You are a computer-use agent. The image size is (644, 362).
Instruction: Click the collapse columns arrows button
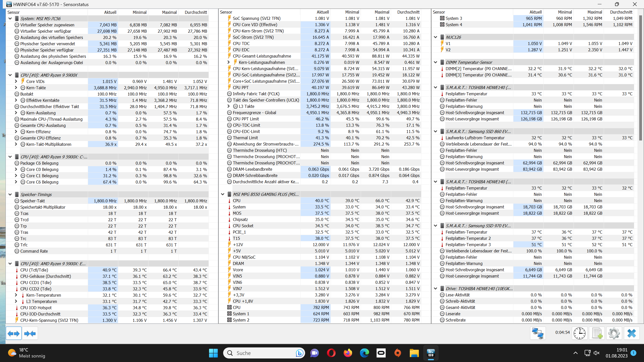coord(30,334)
